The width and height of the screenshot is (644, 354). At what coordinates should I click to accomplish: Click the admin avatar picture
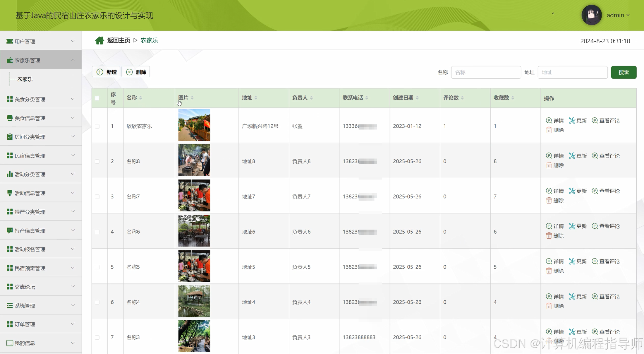(591, 15)
